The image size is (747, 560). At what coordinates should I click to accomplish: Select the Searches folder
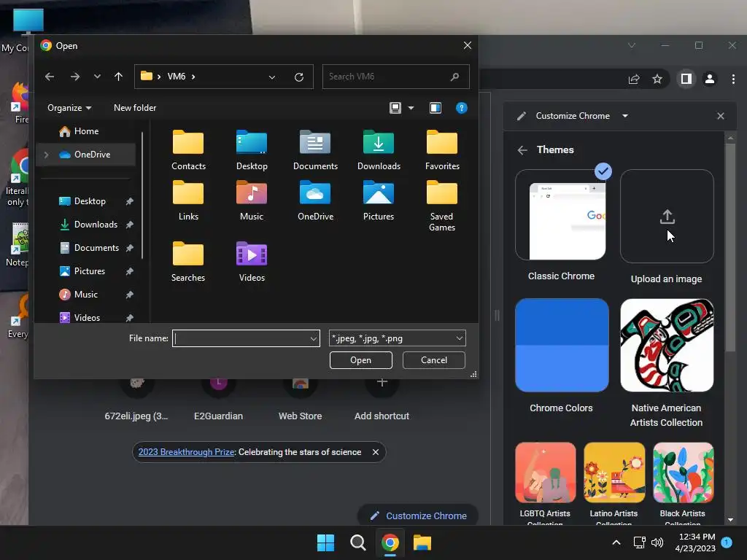[x=188, y=262]
